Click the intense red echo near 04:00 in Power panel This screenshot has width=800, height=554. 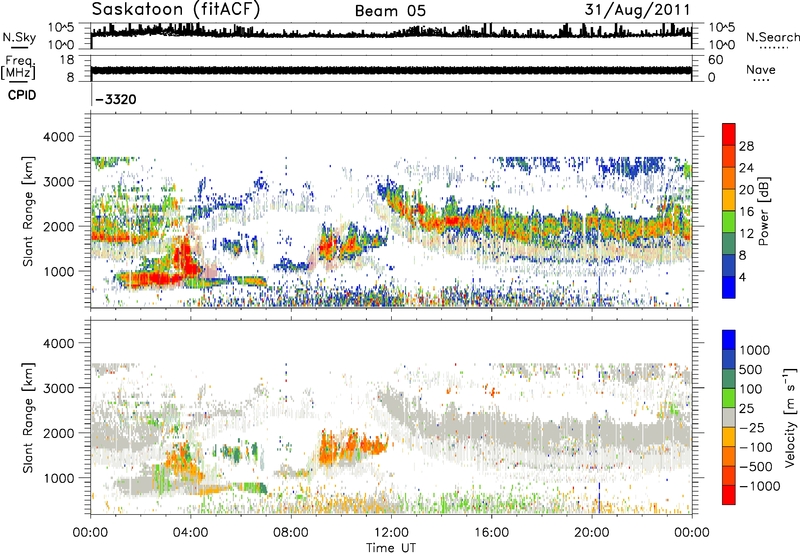pyautogui.click(x=184, y=260)
